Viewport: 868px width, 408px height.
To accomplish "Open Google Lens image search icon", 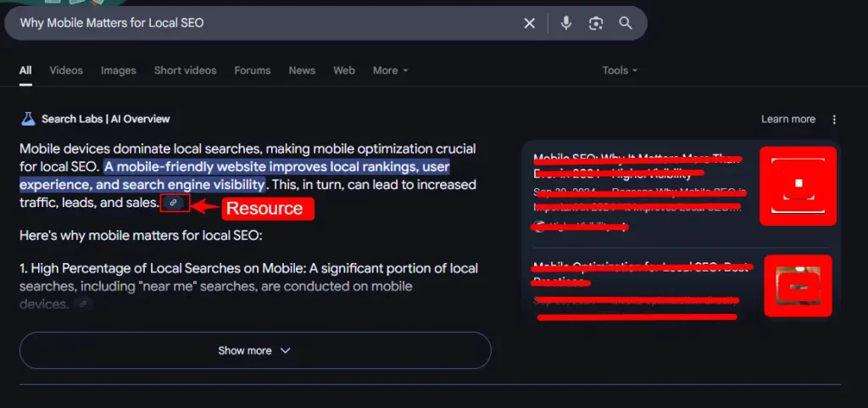I will click(596, 23).
